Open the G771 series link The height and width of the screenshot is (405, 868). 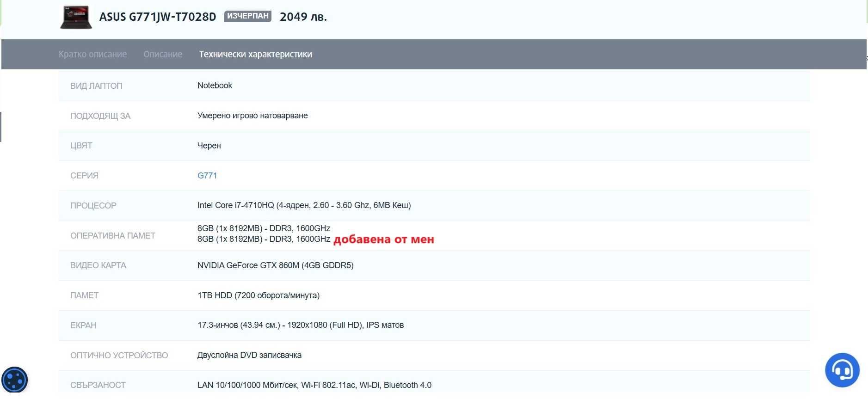click(x=207, y=176)
